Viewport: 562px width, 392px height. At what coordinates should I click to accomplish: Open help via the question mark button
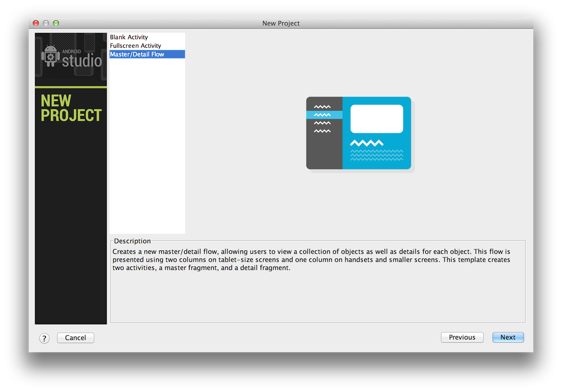point(44,338)
